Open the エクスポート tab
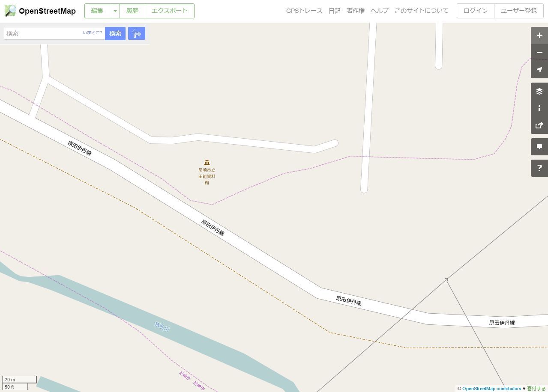The image size is (548, 392). 170,11
